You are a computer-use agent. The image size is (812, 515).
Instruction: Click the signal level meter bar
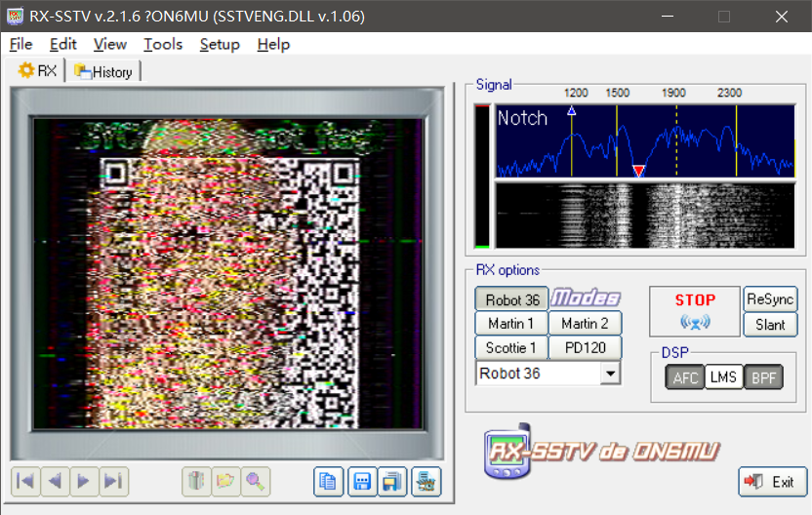(482, 177)
